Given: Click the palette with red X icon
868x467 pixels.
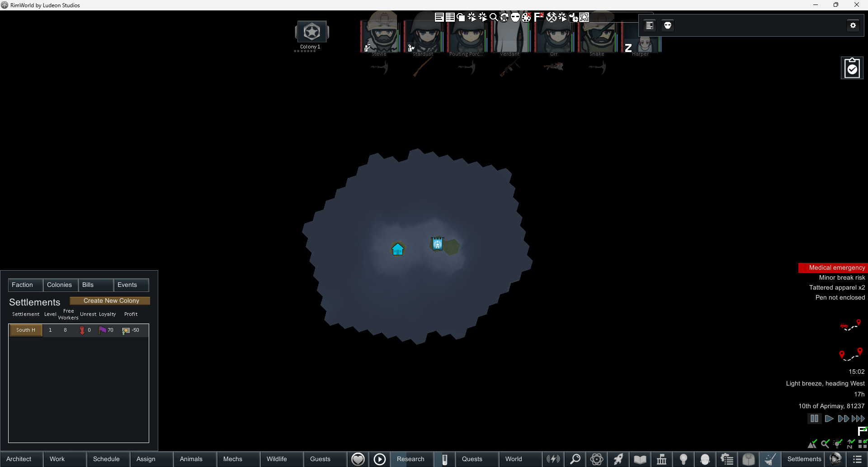Looking at the screenshot, I should pos(526,17).
